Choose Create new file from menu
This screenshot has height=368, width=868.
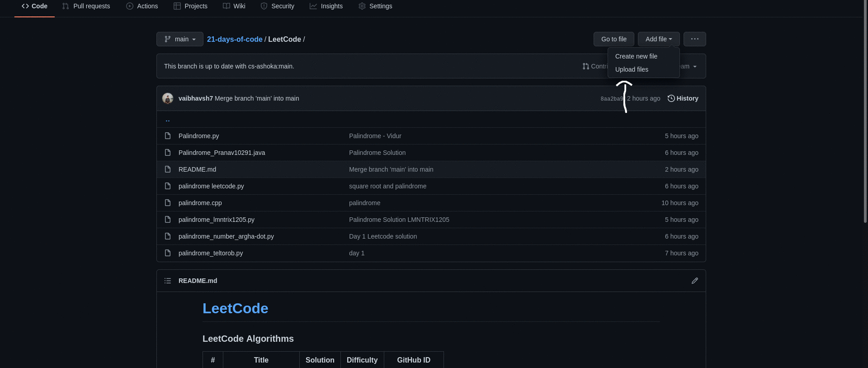tap(636, 56)
